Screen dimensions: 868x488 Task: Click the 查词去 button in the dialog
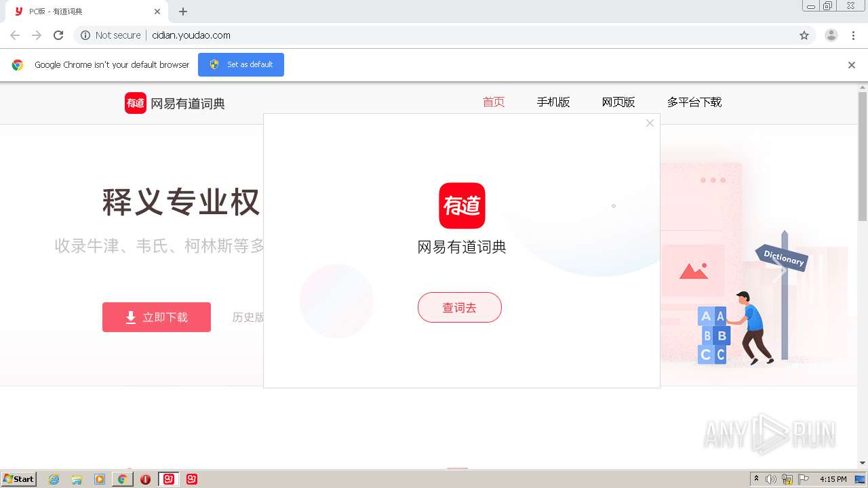pyautogui.click(x=460, y=308)
